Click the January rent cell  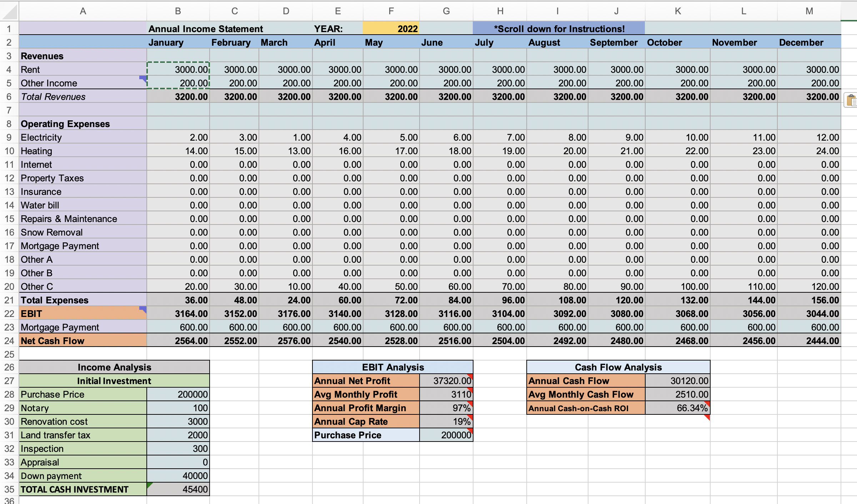178,69
